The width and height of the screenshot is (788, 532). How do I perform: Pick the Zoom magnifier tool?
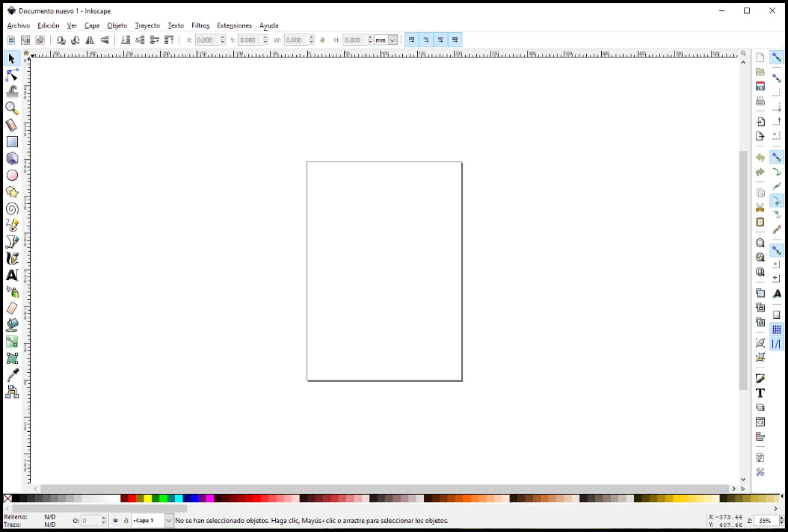point(12,109)
